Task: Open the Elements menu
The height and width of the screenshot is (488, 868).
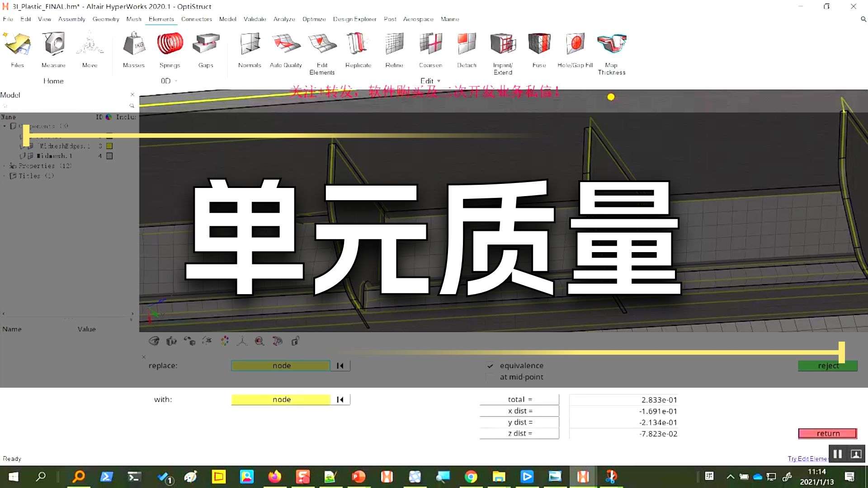Action: point(161,19)
